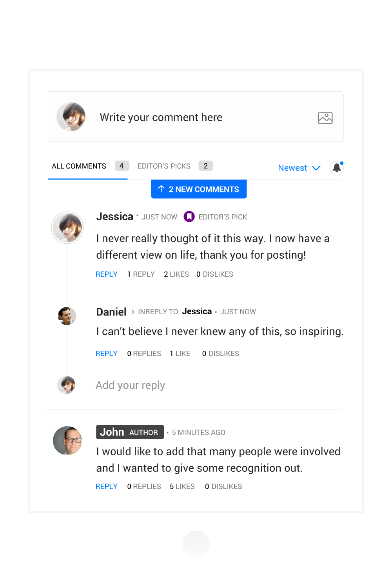Open the Newest sort dropdown
Screen dimensions: 392x587
[299, 168]
